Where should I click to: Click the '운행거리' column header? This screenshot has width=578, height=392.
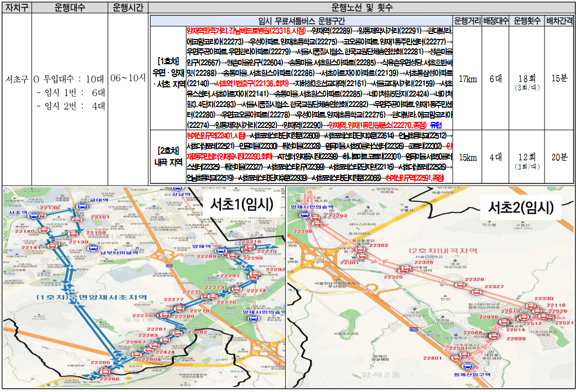pyautogui.click(x=467, y=20)
